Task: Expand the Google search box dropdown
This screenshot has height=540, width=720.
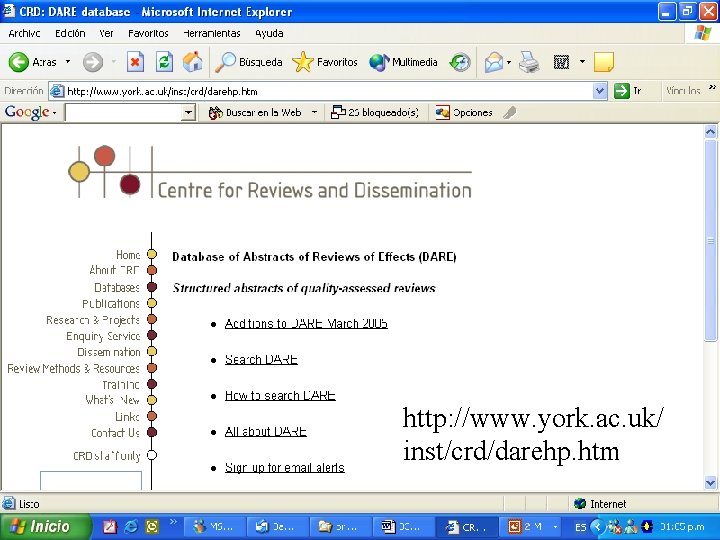Action: tap(188, 112)
